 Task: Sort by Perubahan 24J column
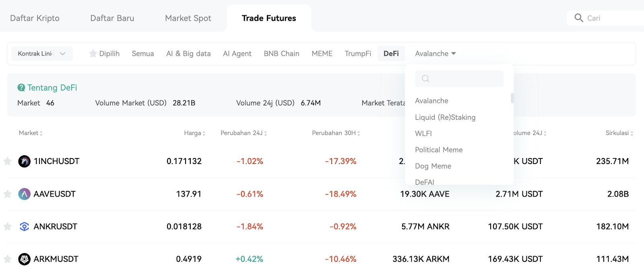(244, 133)
